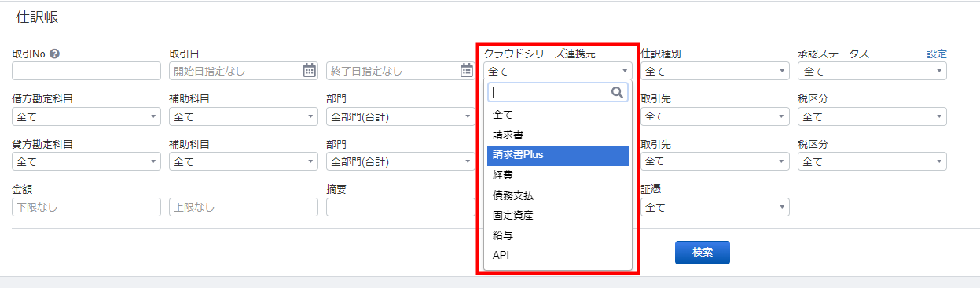Click the 取引No input field
The image size is (980, 288).
86,72
